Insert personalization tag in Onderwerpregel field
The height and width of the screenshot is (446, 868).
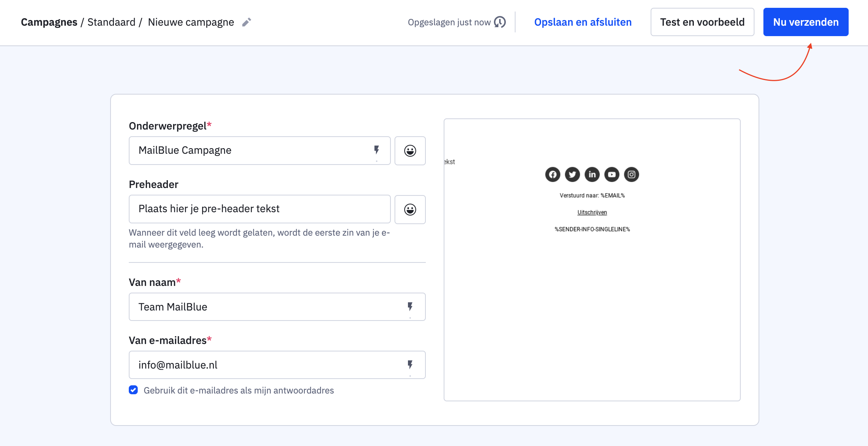point(377,150)
